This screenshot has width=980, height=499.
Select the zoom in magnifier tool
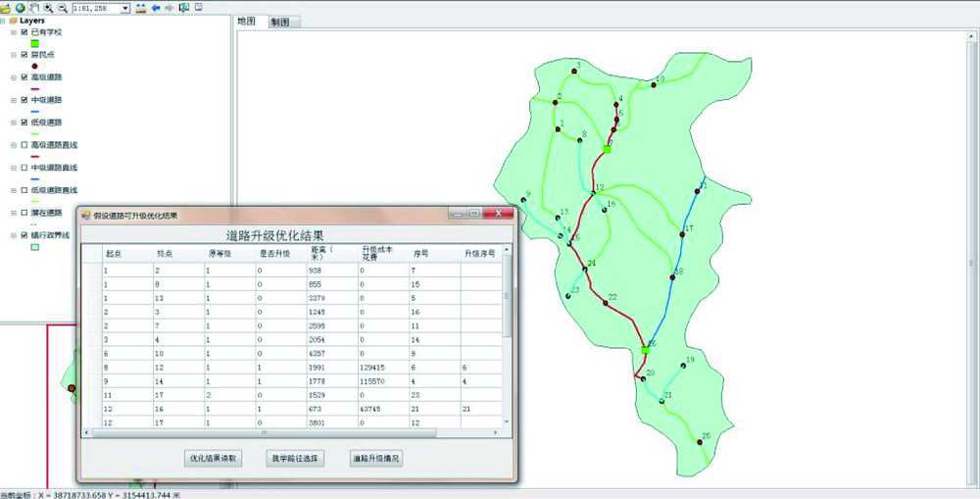pyautogui.click(x=48, y=8)
